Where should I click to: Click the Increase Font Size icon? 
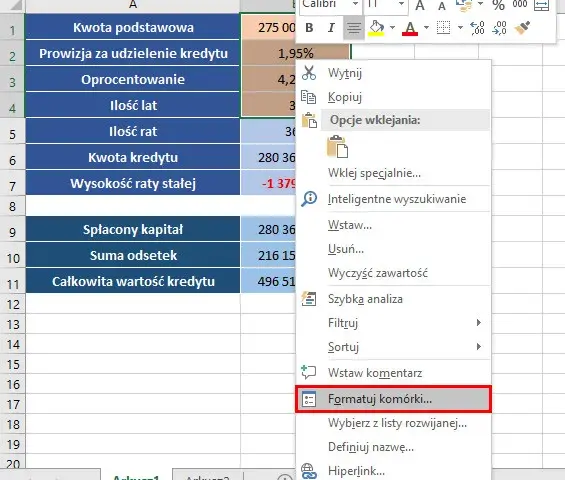click(420, 5)
